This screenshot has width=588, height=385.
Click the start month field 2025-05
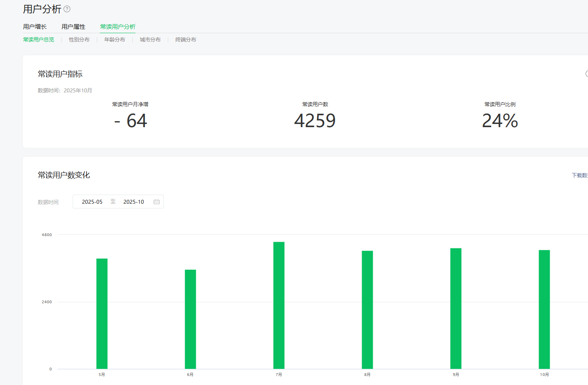[92, 202]
